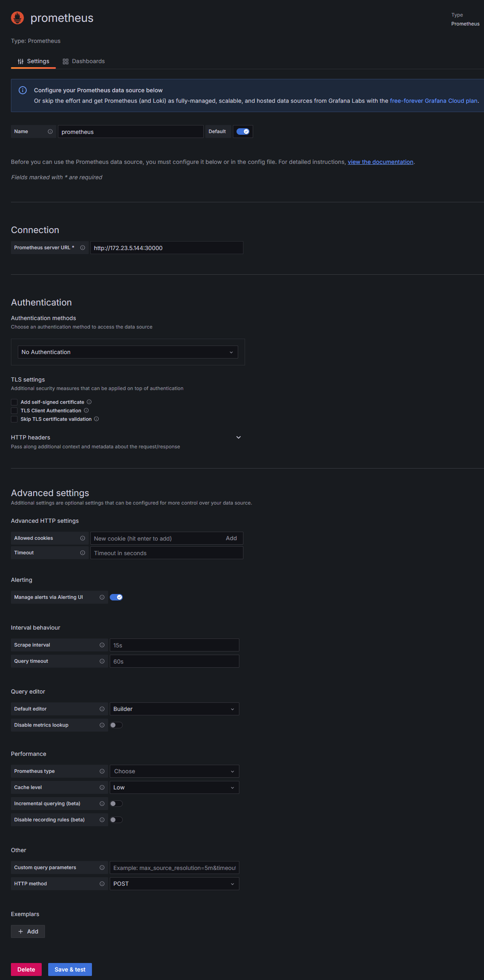Viewport: 484px width, 980px height.
Task: Click info icon beside Scrape interval
Action: pos(102,645)
